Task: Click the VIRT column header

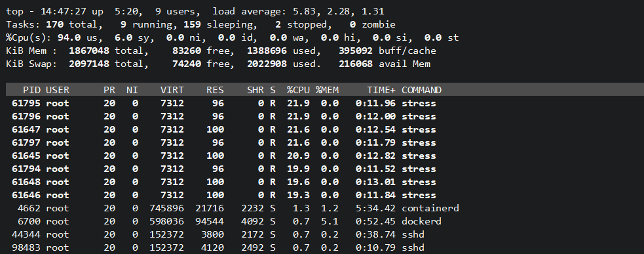Action: tap(172, 90)
